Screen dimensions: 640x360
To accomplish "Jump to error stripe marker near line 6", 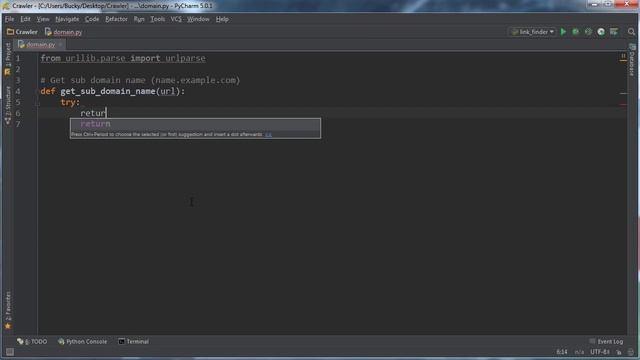I will (623, 105).
